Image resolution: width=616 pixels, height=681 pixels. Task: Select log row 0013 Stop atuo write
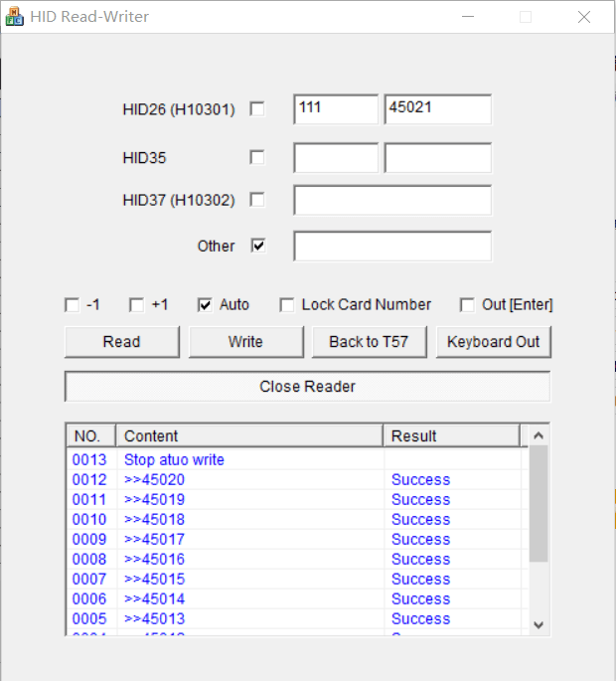pos(297,459)
